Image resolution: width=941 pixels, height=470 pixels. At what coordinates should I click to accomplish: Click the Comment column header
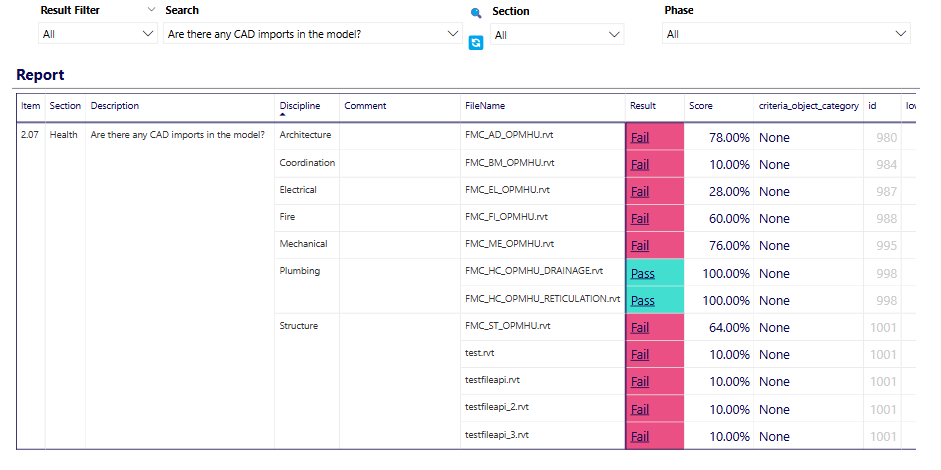365,106
